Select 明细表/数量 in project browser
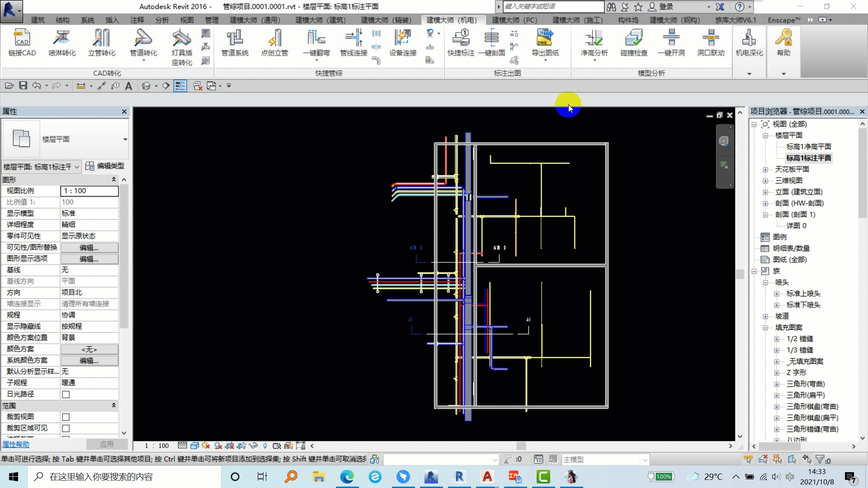This screenshot has width=868, height=488. click(791, 248)
